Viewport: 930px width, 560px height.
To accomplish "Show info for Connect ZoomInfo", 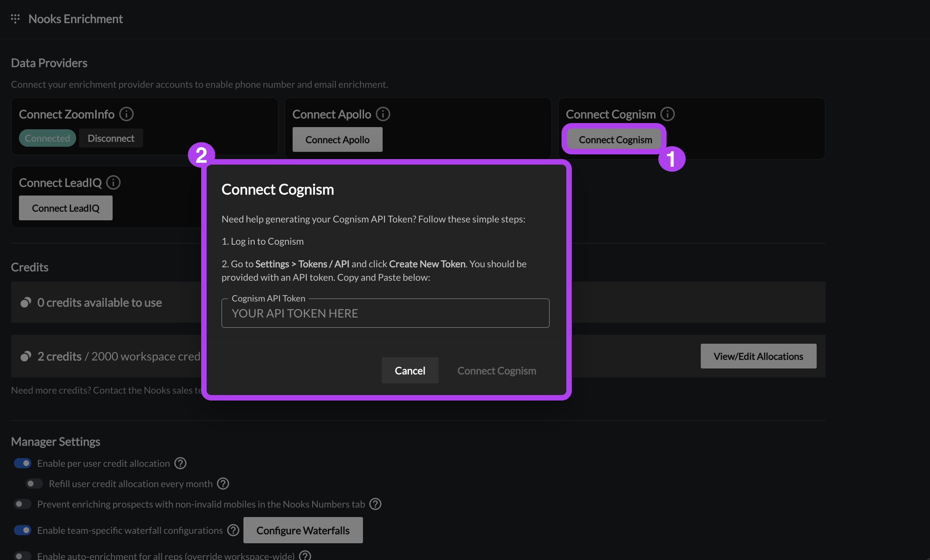I will pyautogui.click(x=126, y=114).
